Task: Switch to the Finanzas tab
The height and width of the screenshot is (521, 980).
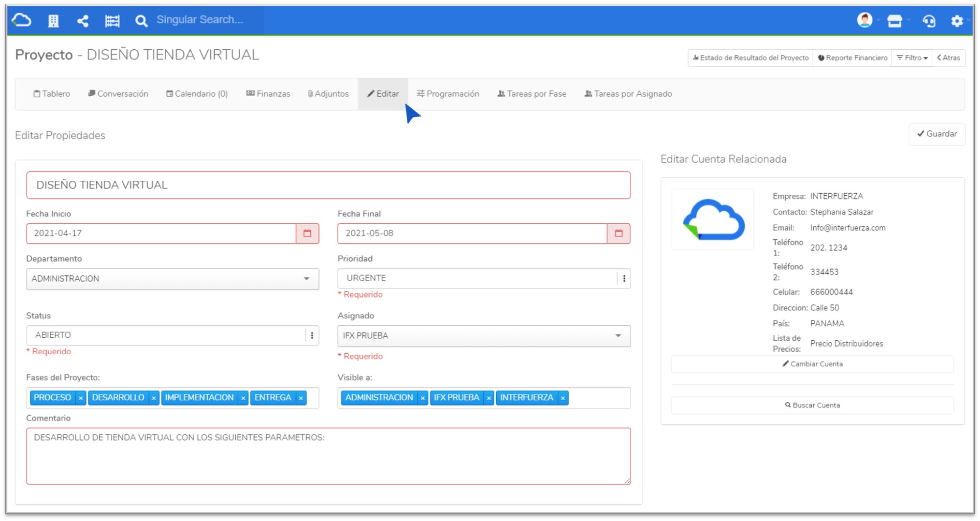Action: [x=268, y=94]
